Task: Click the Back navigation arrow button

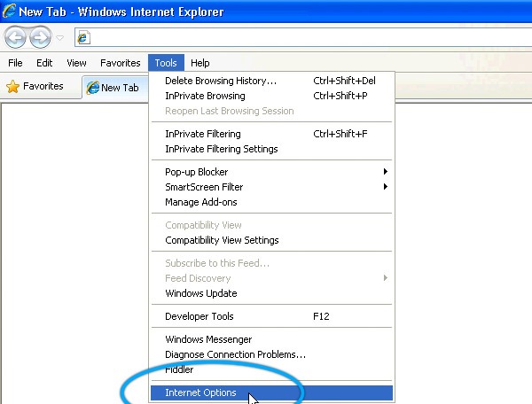Action: point(17,37)
